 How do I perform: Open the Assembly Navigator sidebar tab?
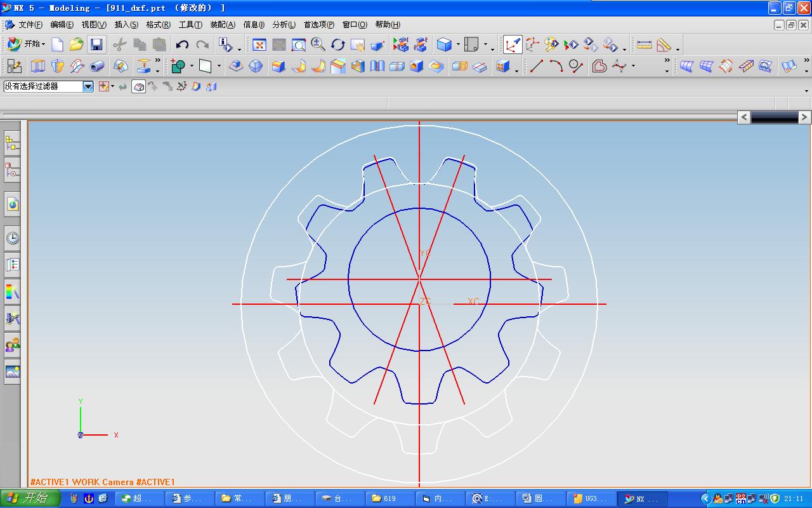(x=12, y=144)
